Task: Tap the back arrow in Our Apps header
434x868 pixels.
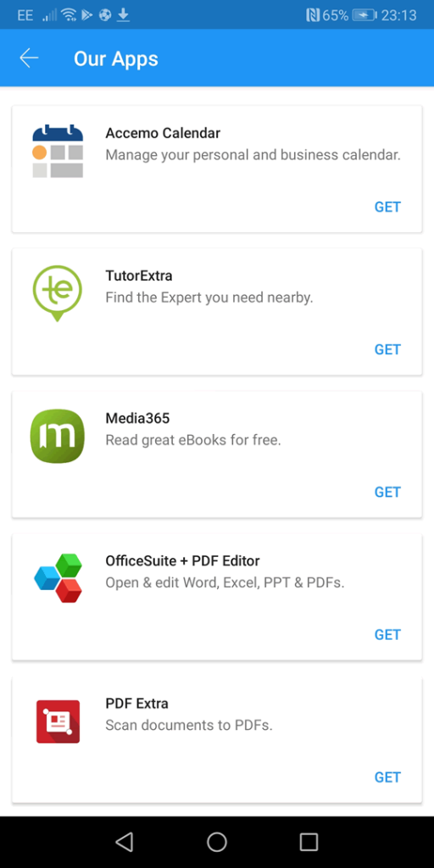Action: [x=29, y=58]
